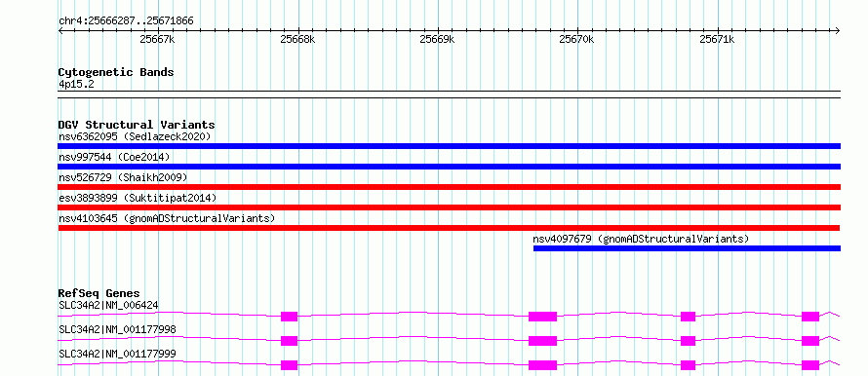868x376 pixels.
Task: Click the red bar for nsv526729
Action: 449,187
